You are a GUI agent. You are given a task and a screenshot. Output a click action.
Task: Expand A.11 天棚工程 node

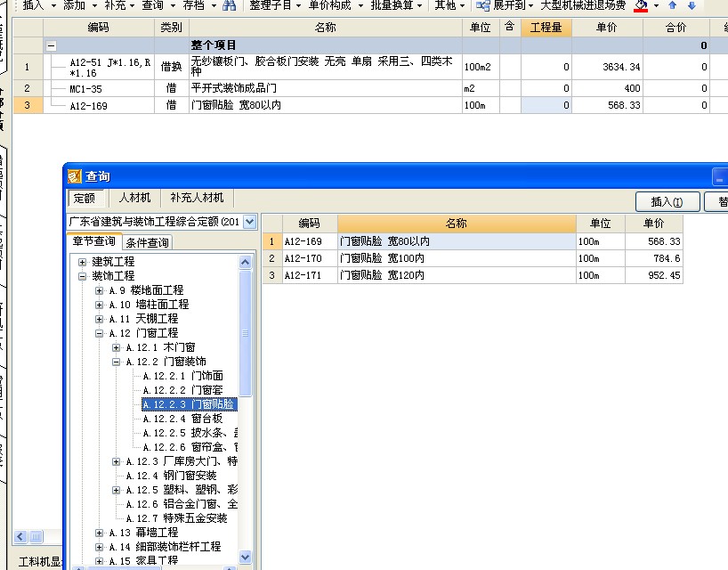point(99,319)
